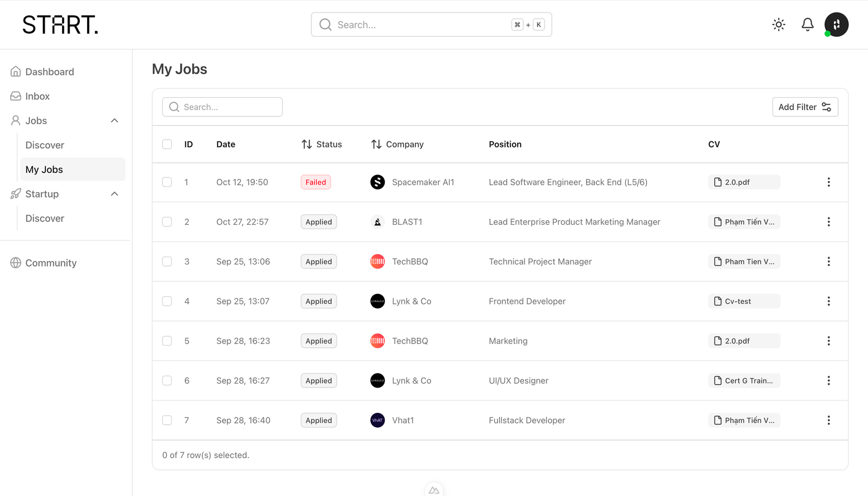This screenshot has width=868, height=496.
Task: Collapse the Startup sidebar section
Action: pyautogui.click(x=115, y=194)
